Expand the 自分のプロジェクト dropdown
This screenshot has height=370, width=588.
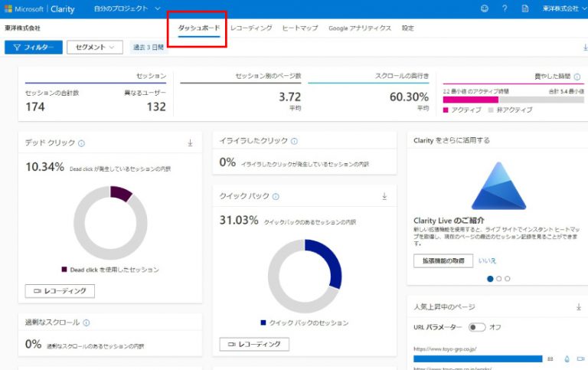click(x=127, y=8)
